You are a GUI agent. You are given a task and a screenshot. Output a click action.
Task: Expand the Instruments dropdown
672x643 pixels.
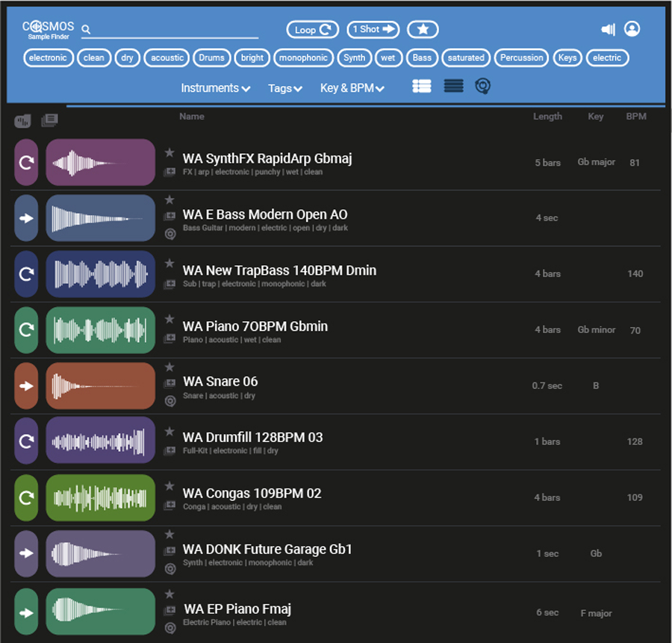click(x=216, y=88)
